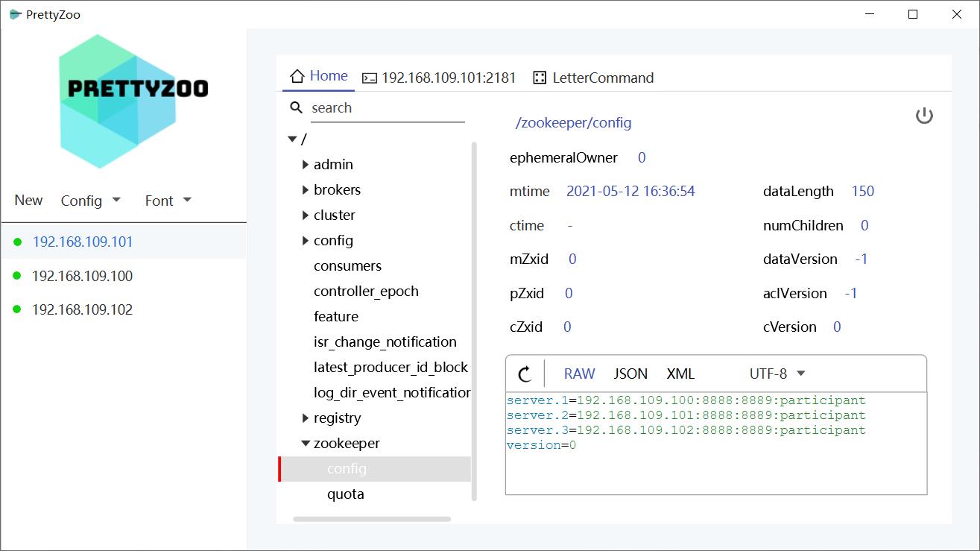This screenshot has width=980, height=551.
Task: Click the PrettyZoo title bar app icon
Action: click(15, 14)
